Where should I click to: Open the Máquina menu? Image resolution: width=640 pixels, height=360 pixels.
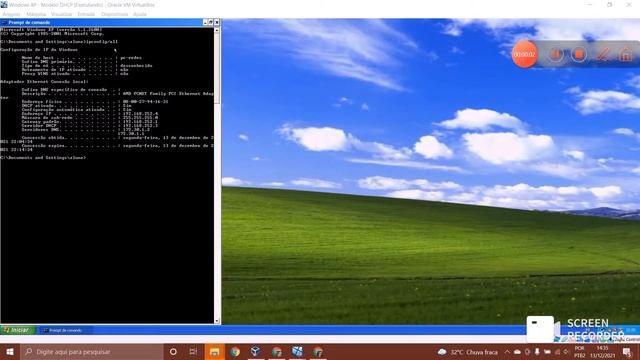(x=36, y=14)
